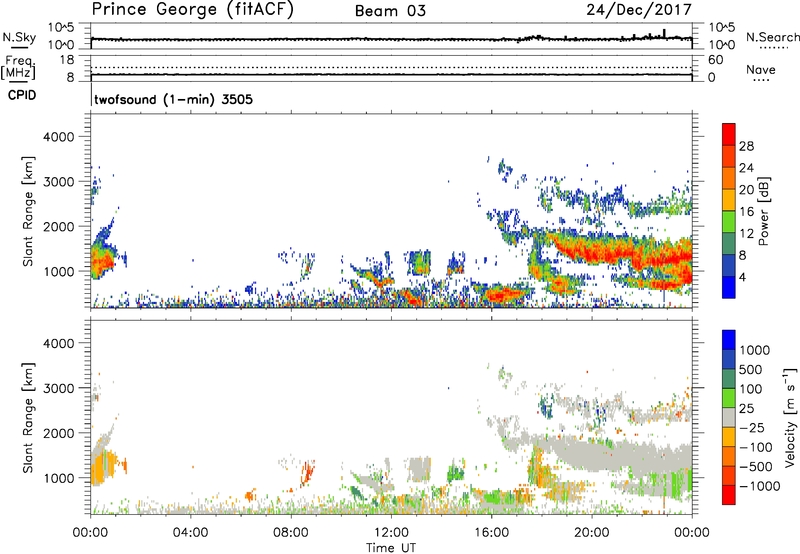The height and width of the screenshot is (554, 800).
Task: Click the '24' value on Power colorbar
Action: tap(746, 168)
